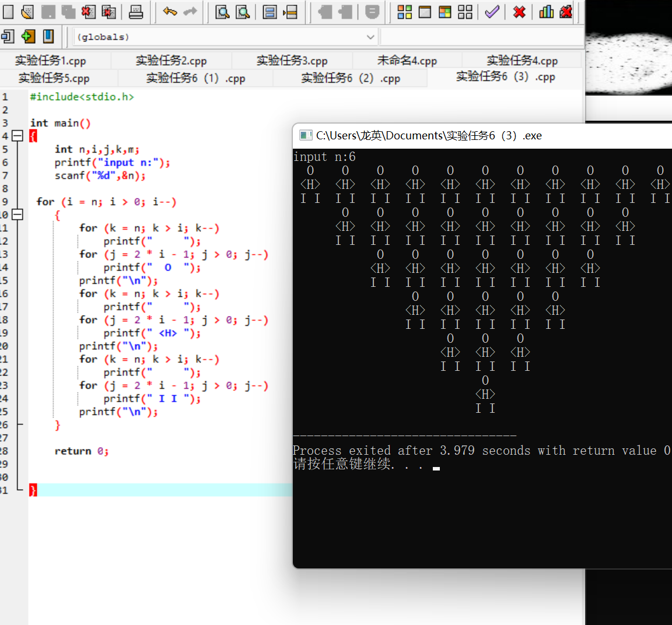Image resolution: width=672 pixels, height=625 pixels.
Task: Select the active 实验任务6 (3) .cpp tab
Action: click(x=506, y=77)
